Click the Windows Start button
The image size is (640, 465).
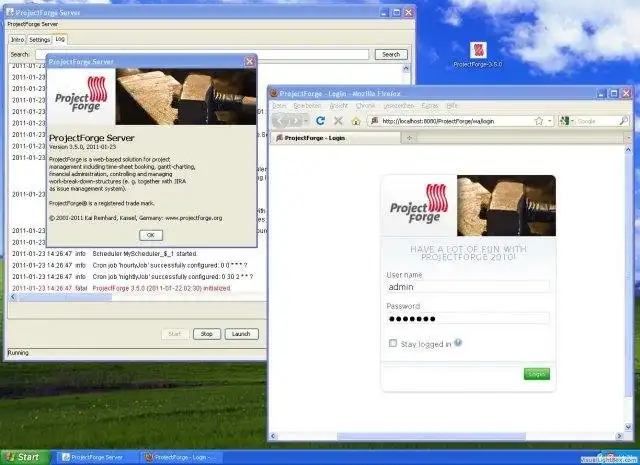tap(24, 457)
